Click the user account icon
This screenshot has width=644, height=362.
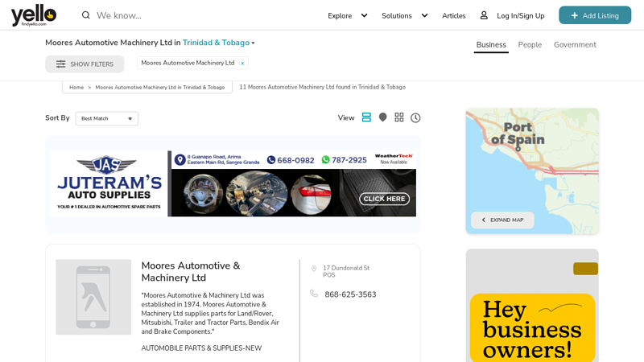click(x=484, y=15)
